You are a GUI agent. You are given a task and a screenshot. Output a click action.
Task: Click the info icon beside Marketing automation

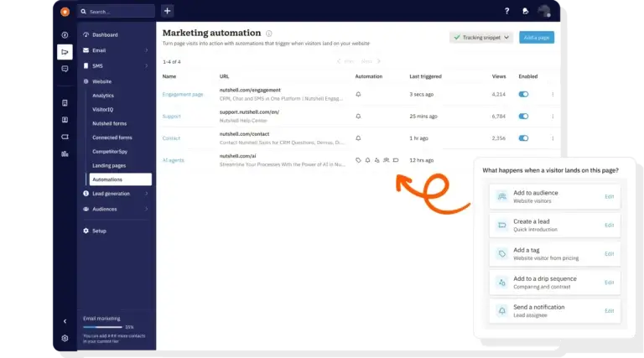click(268, 34)
